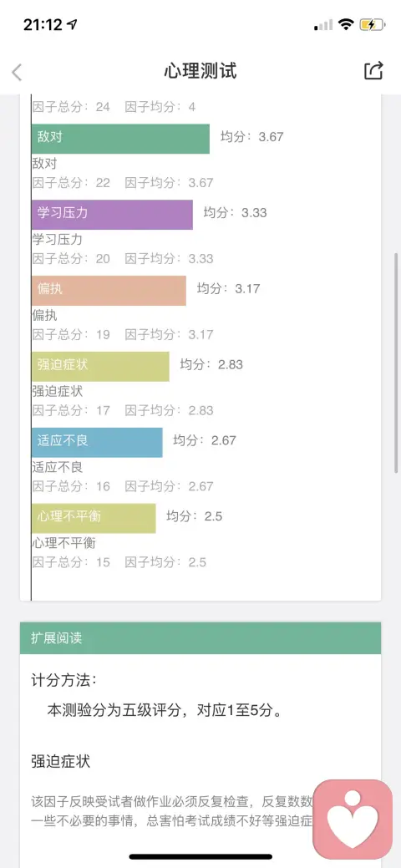This screenshot has width=401, height=868.
Task: Select the yellow 强迫症状 bar
Action: [100, 366]
